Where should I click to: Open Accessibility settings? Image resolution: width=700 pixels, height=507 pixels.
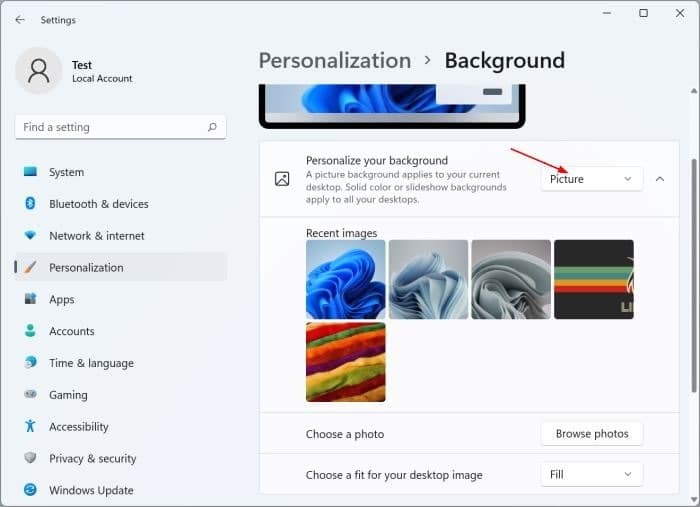coord(121,426)
